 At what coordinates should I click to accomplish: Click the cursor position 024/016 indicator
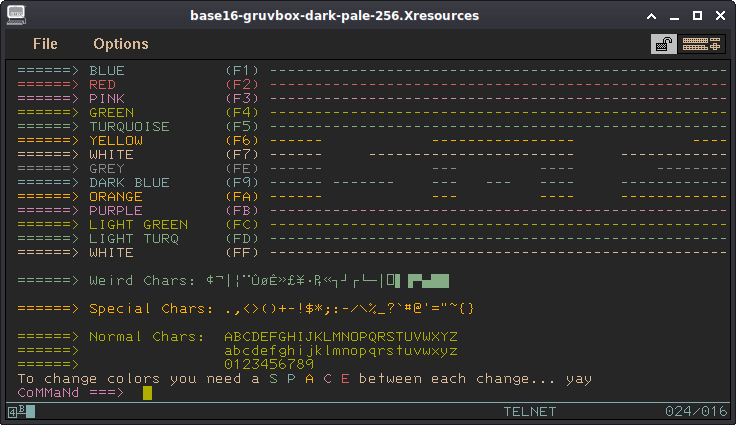[696, 412]
